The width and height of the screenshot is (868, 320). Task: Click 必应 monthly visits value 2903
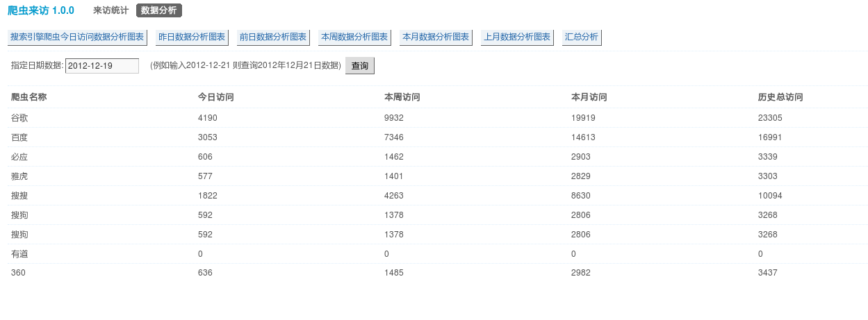coord(581,157)
